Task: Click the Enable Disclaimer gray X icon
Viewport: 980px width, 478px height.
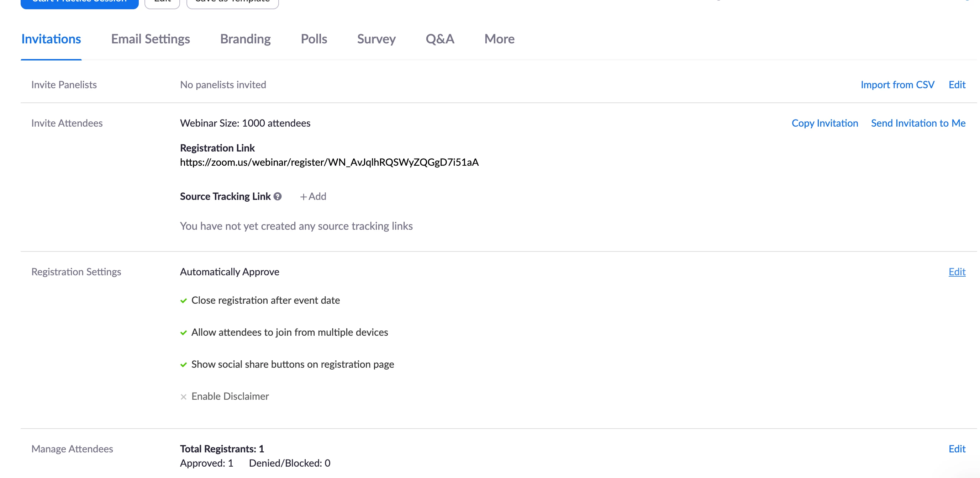Action: click(x=183, y=397)
